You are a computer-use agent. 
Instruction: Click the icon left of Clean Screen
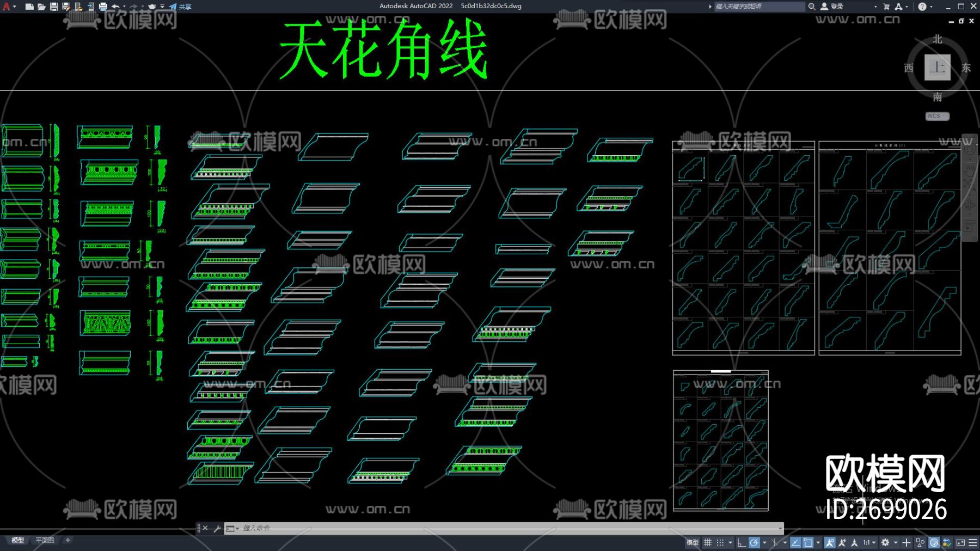(x=947, y=542)
